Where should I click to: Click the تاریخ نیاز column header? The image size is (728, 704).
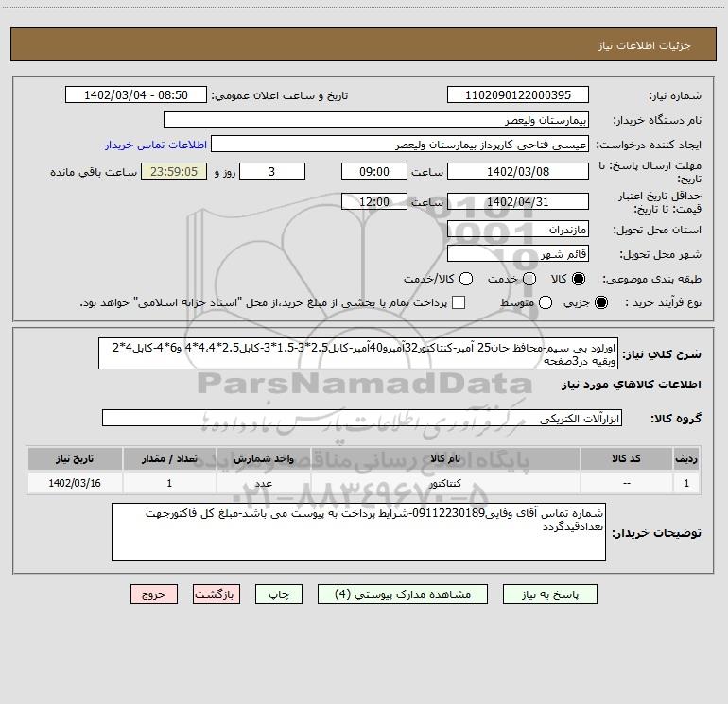point(75,458)
